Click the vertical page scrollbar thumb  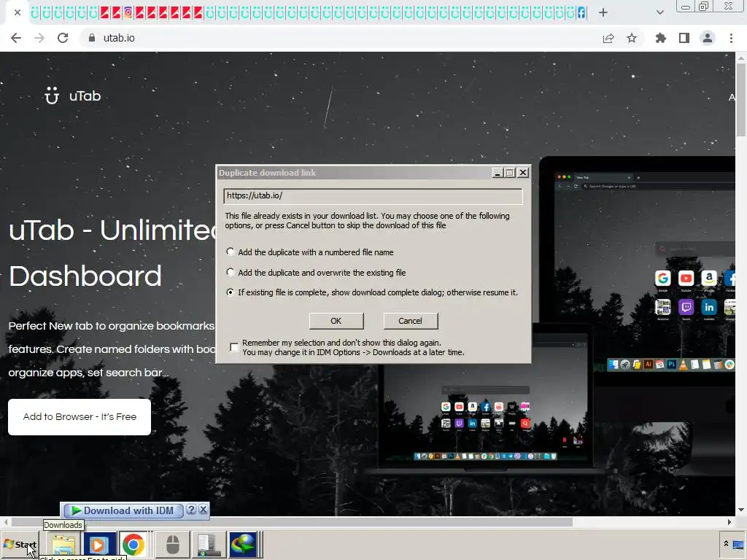[741, 100]
